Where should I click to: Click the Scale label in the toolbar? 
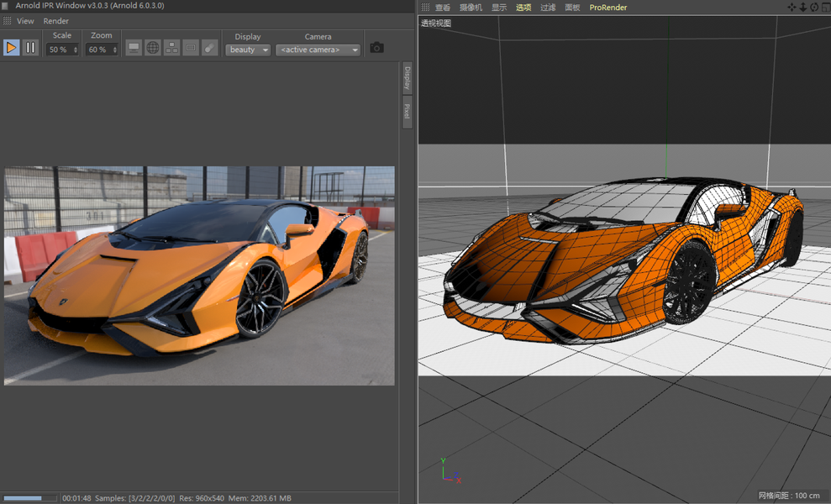pos(62,35)
